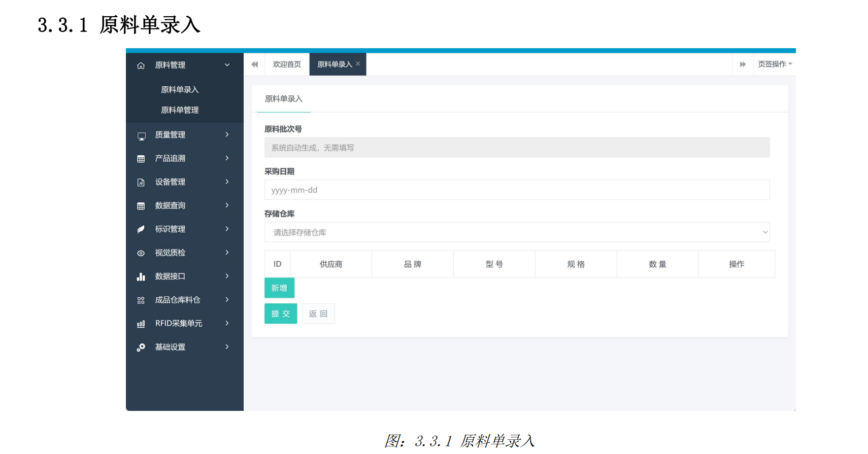Open the 数据接口 menu label
The height and width of the screenshot is (454, 868).
click(170, 276)
